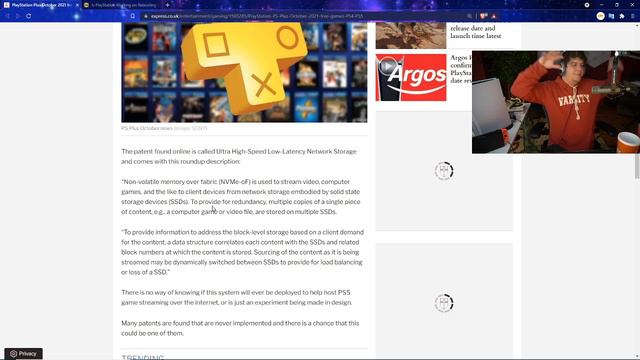640x360 pixels.
Task: Switch to the PlayStation Plus October 2021 tab
Action: (x=41, y=5)
